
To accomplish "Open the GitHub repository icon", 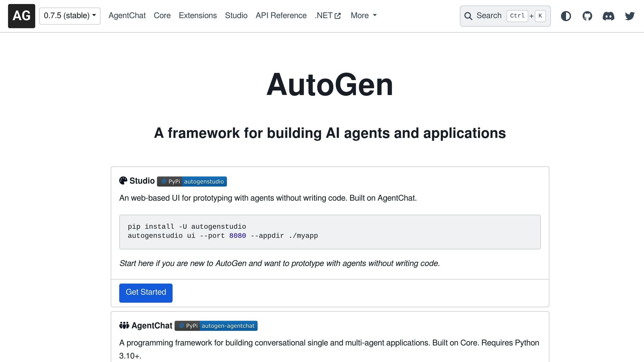I will pyautogui.click(x=587, y=16).
